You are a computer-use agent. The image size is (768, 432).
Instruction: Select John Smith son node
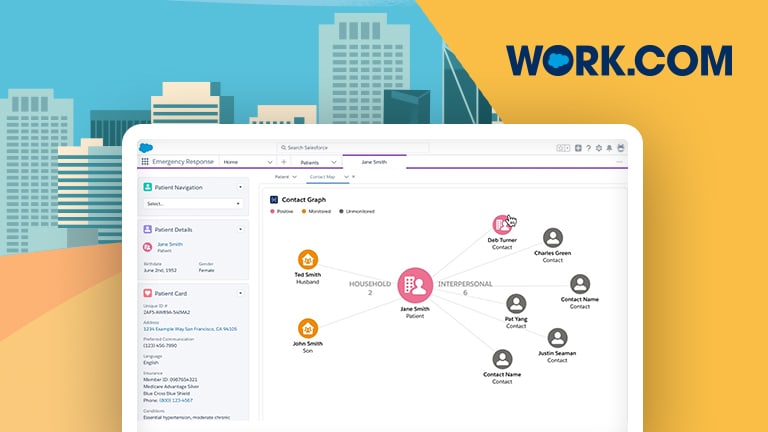tap(308, 328)
